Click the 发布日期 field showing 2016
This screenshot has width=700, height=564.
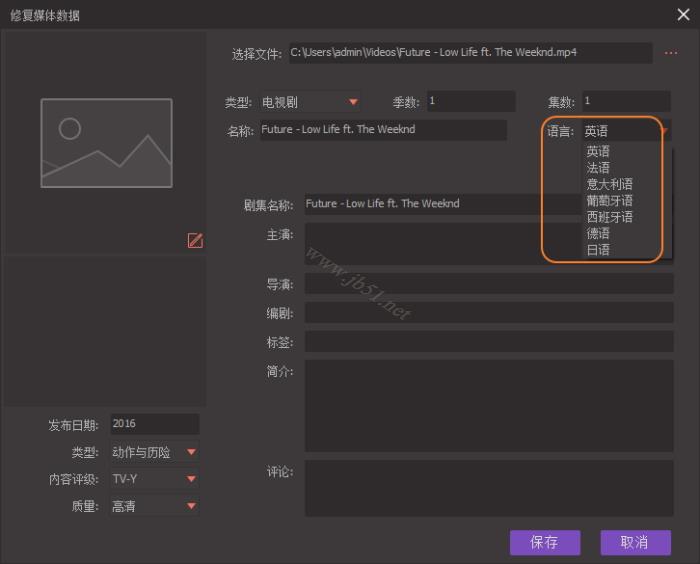point(154,424)
